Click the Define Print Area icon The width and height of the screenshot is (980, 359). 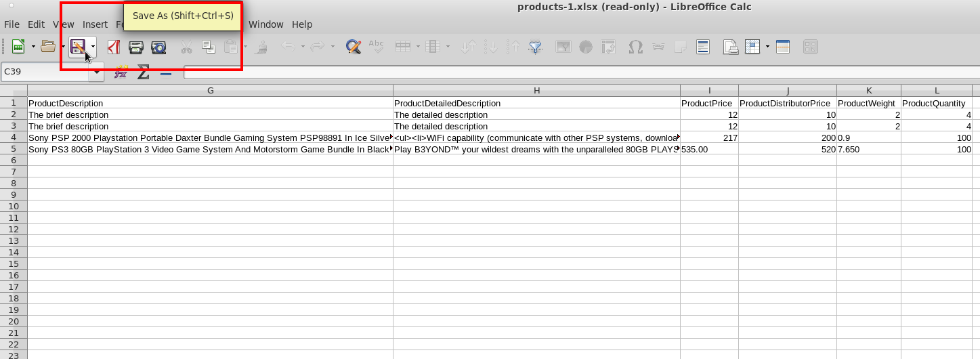click(730, 47)
